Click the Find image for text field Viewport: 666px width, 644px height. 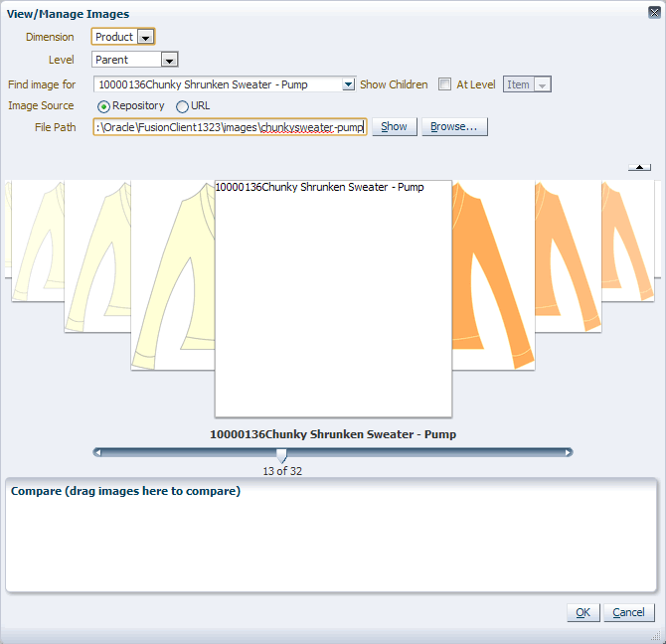click(219, 84)
